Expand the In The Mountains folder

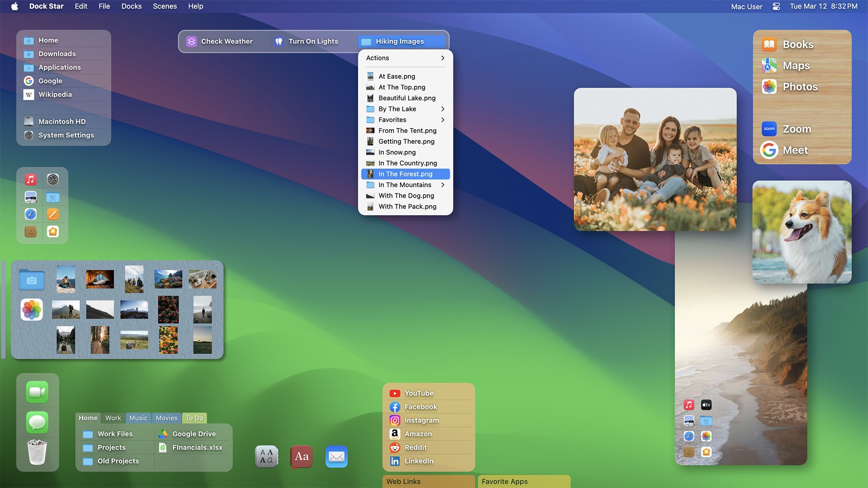click(406, 185)
